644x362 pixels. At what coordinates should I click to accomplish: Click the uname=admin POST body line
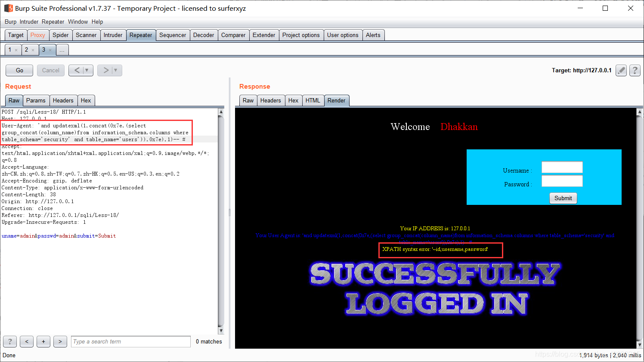click(59, 236)
